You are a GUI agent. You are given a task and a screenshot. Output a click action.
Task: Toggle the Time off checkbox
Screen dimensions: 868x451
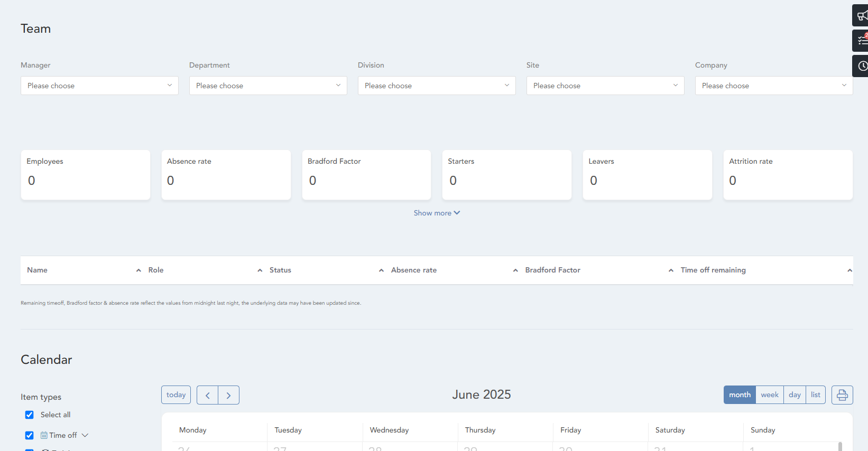tap(30, 436)
